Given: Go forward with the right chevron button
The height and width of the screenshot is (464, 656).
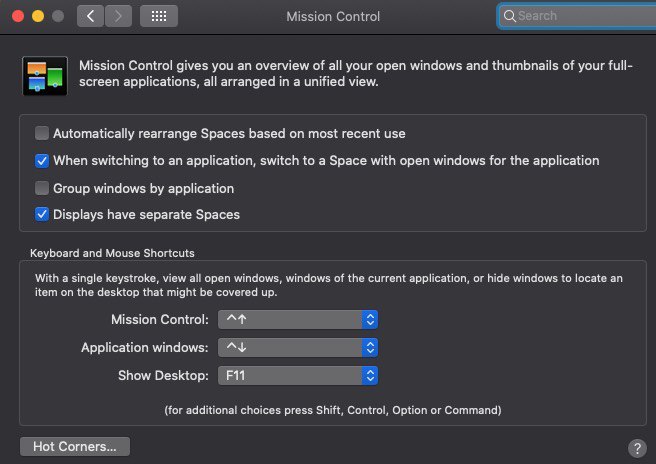Looking at the screenshot, I should pos(118,16).
